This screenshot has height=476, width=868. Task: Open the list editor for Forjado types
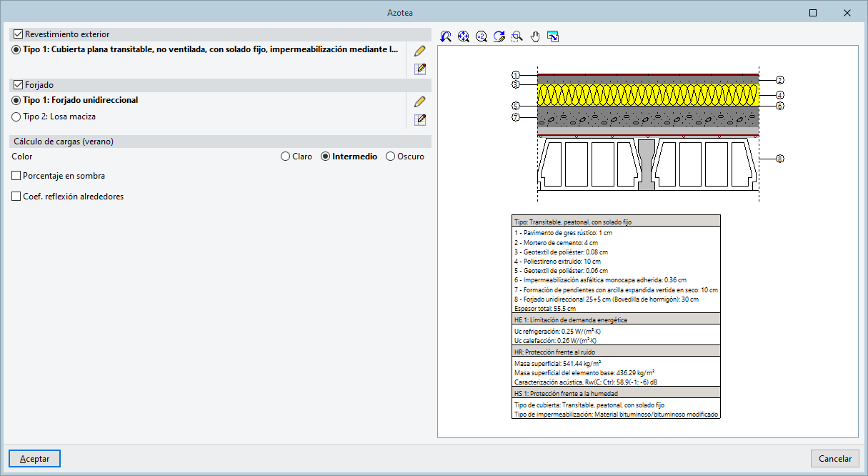click(420, 119)
